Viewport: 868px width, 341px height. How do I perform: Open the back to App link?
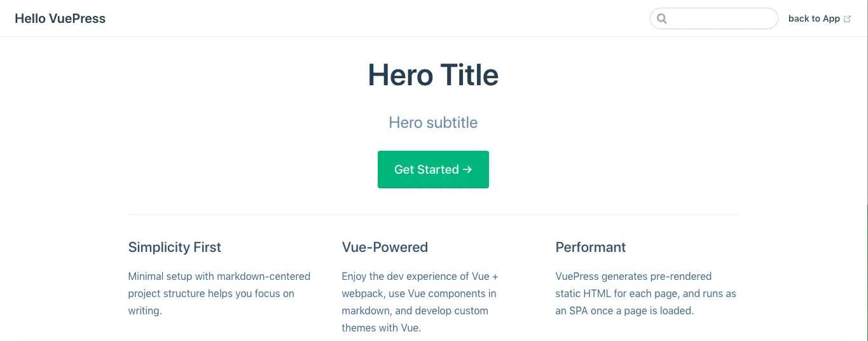(814, 18)
